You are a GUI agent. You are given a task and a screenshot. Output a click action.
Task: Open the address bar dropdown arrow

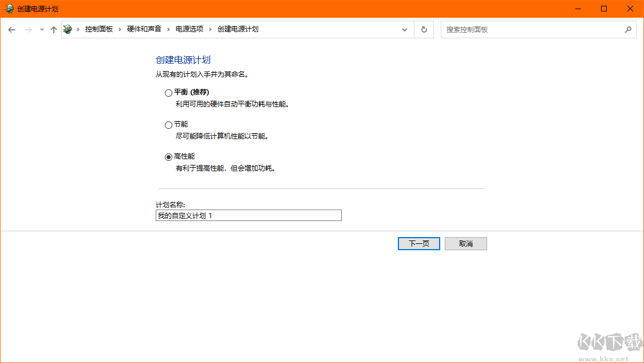[x=405, y=29]
